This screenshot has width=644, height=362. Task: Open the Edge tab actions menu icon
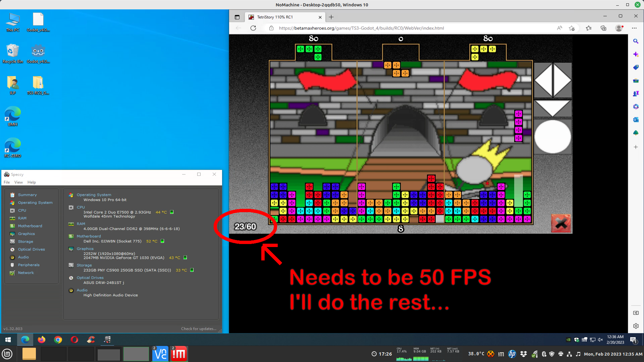237,17
